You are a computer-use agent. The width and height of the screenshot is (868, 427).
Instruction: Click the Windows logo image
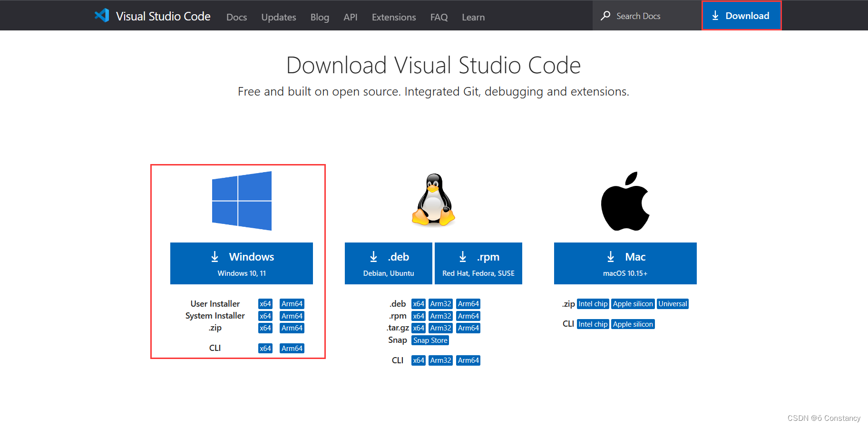(242, 201)
